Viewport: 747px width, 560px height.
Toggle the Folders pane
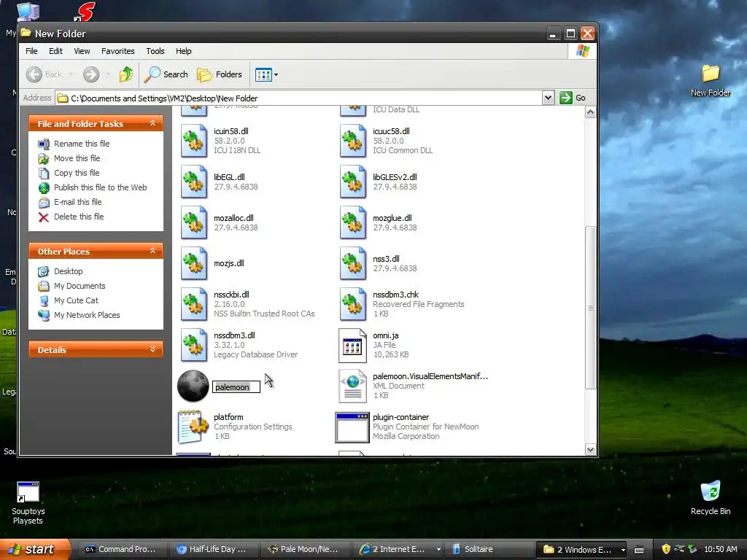[220, 74]
